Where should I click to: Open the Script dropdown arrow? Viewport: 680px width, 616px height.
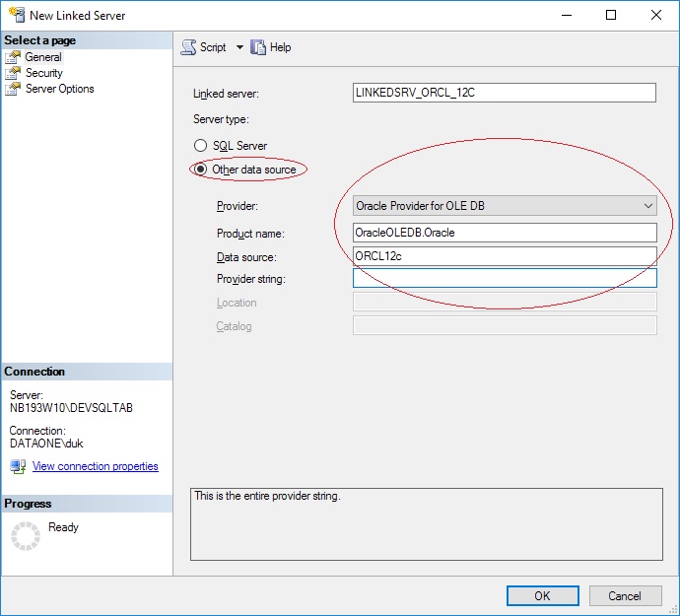point(239,47)
